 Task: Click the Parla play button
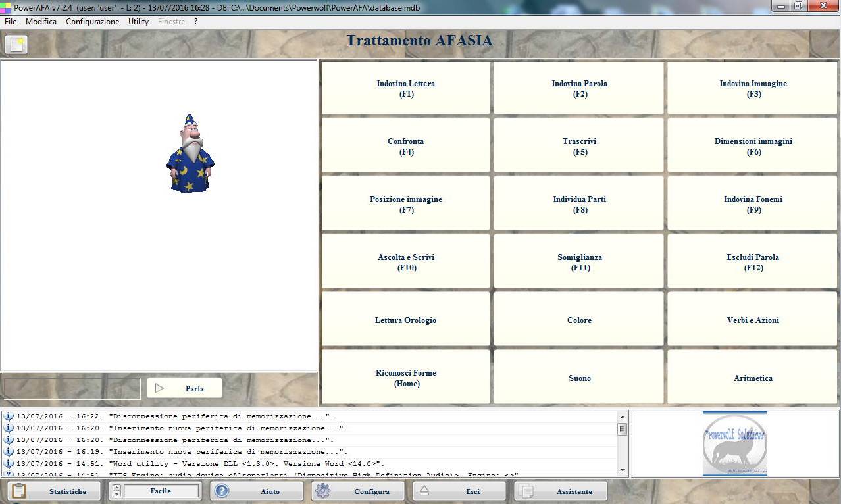point(184,388)
